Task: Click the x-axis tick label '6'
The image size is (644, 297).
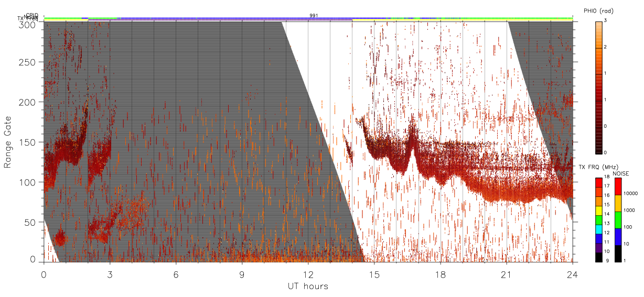Action: coord(176,274)
